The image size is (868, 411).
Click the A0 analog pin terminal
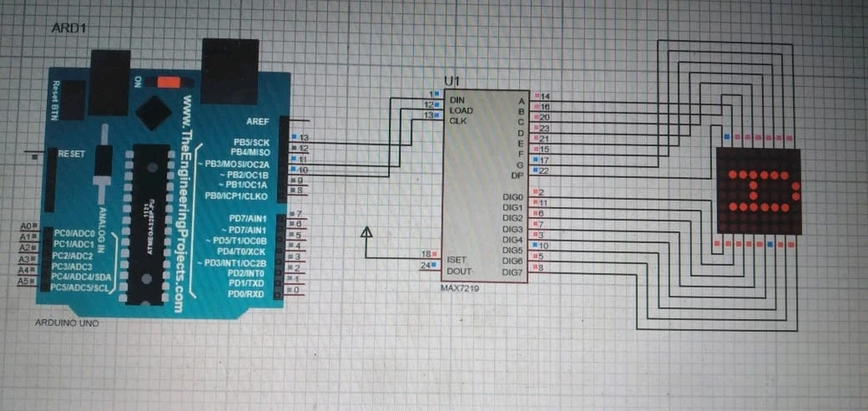click(x=26, y=226)
